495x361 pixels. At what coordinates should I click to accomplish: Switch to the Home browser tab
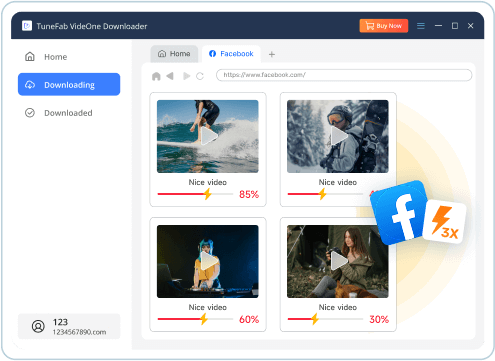[174, 54]
